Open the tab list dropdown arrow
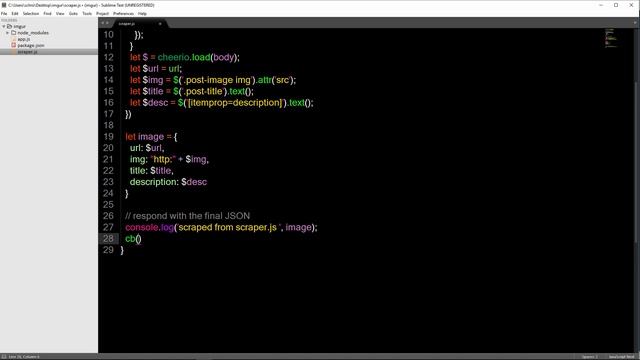 [x=635, y=23]
